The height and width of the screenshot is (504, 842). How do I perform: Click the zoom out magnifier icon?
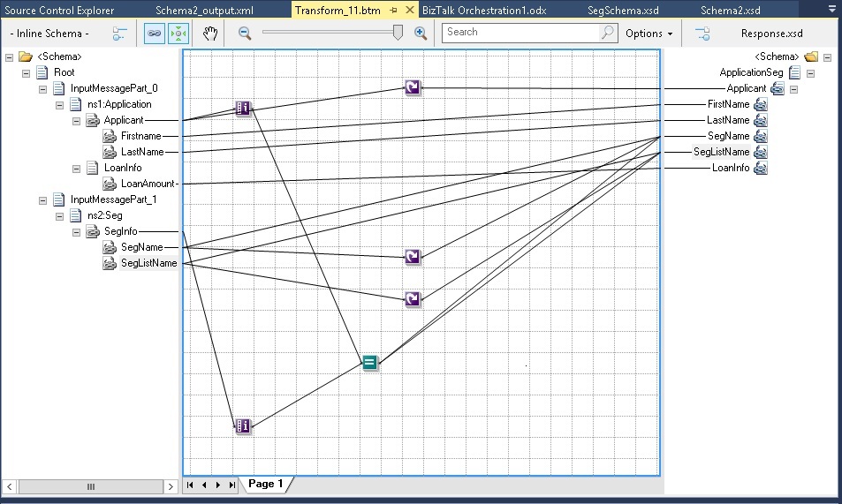tap(245, 34)
